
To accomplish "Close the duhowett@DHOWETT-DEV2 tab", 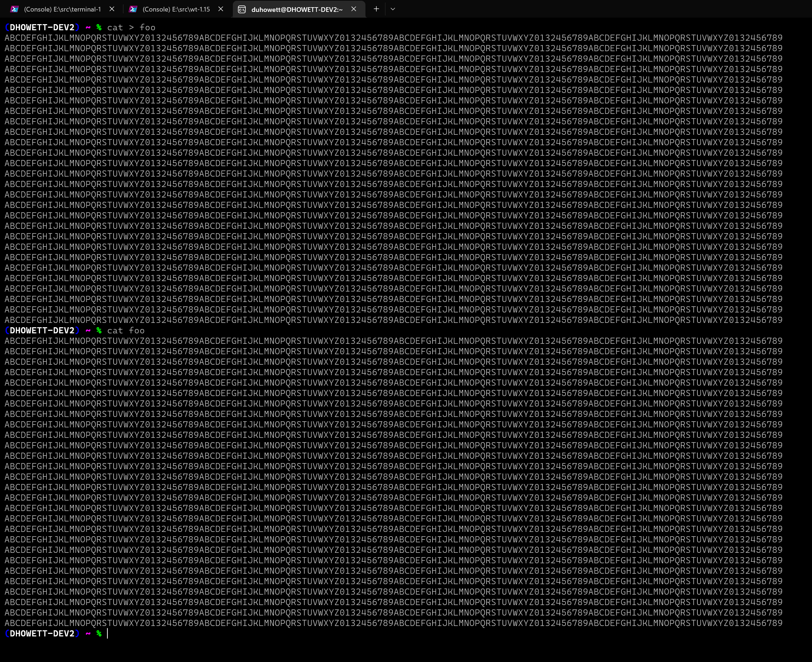I will click(x=354, y=9).
